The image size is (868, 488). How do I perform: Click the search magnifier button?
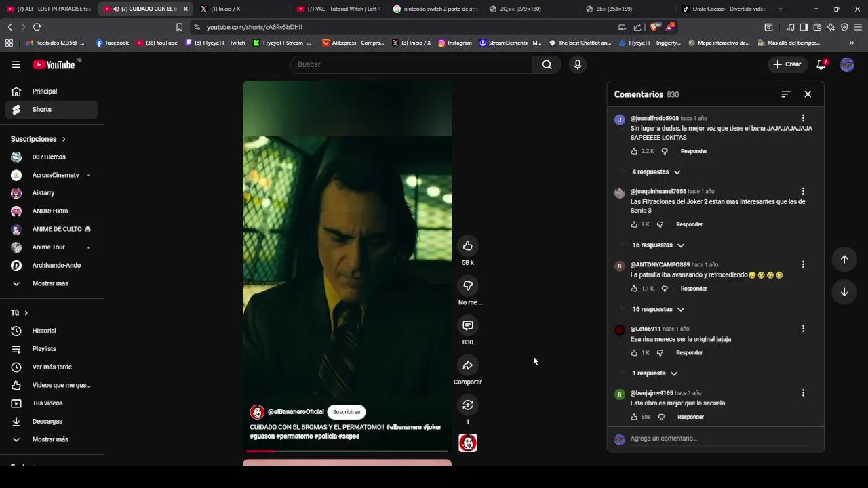[547, 64]
